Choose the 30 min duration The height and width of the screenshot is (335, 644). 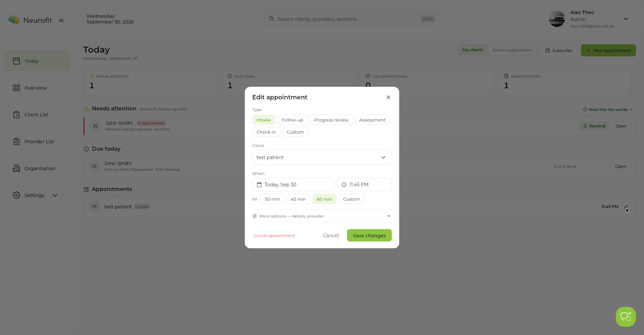tap(272, 199)
